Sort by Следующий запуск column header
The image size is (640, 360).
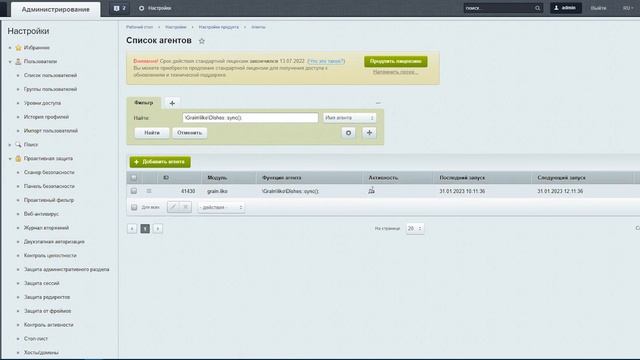[561, 178]
